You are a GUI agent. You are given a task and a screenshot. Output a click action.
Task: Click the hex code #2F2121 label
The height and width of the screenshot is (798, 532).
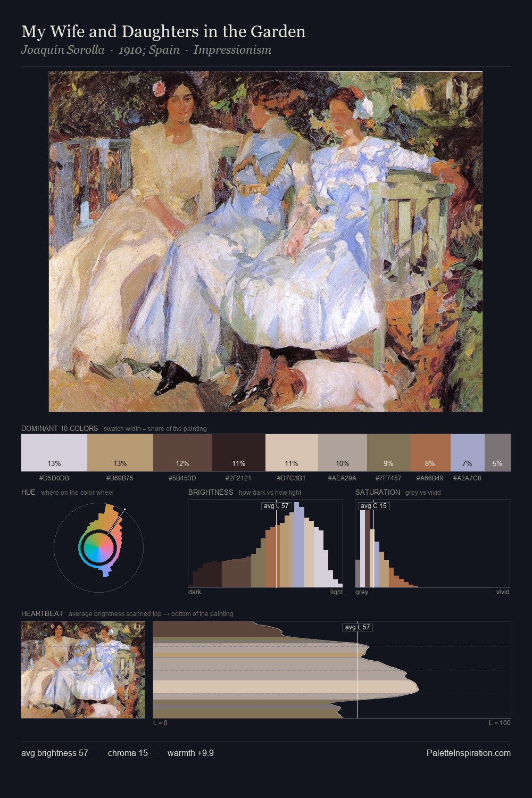pyautogui.click(x=239, y=478)
